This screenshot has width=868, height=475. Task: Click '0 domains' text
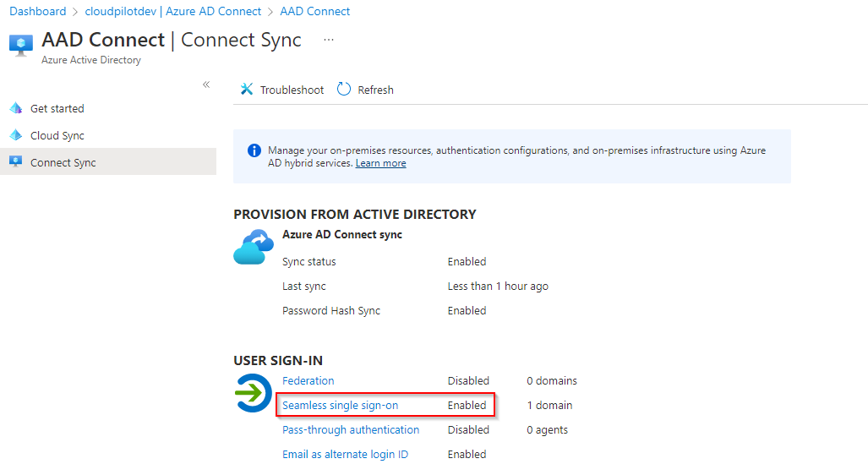click(x=552, y=381)
